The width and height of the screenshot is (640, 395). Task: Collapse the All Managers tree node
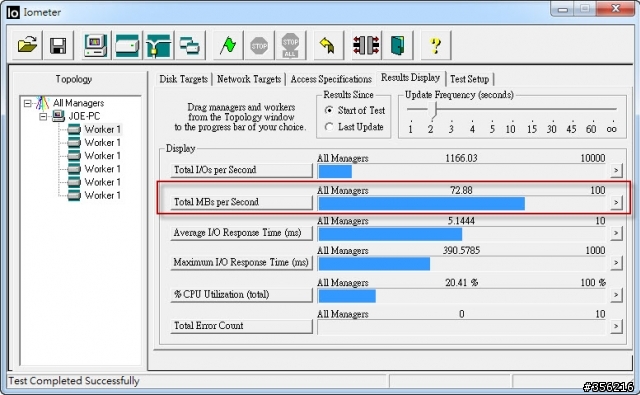[x=27, y=103]
